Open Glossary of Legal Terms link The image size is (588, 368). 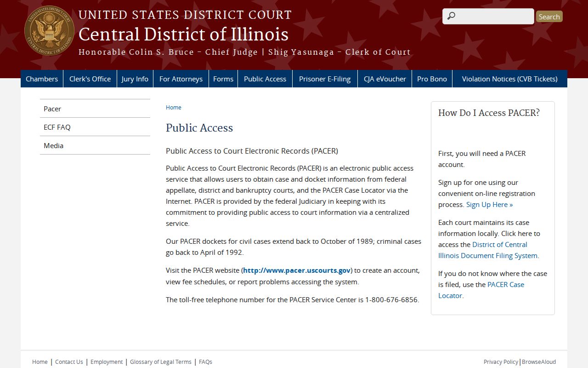pyautogui.click(x=161, y=362)
